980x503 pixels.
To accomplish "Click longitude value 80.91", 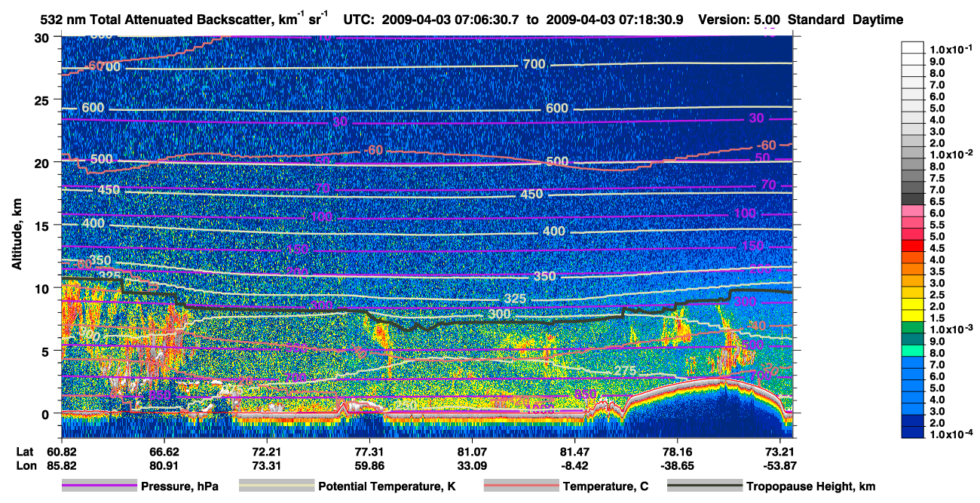I will coord(164,465).
